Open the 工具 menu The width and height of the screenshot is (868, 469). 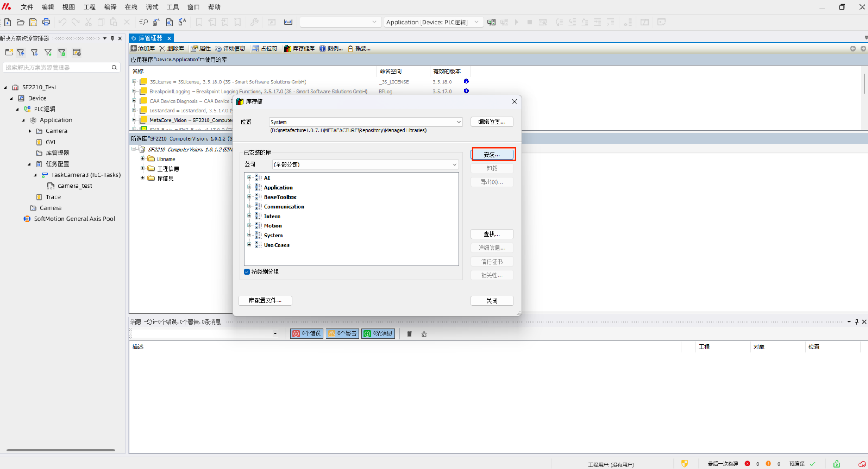(x=173, y=7)
